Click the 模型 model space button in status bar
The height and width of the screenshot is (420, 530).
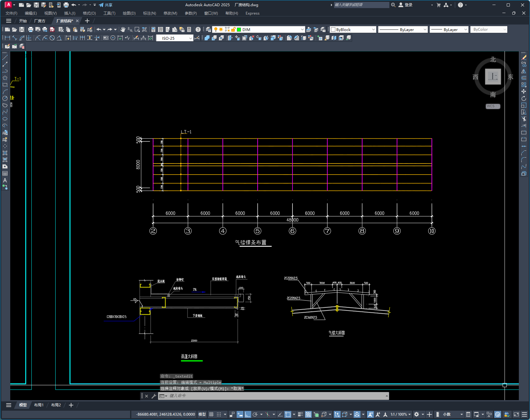(202, 414)
